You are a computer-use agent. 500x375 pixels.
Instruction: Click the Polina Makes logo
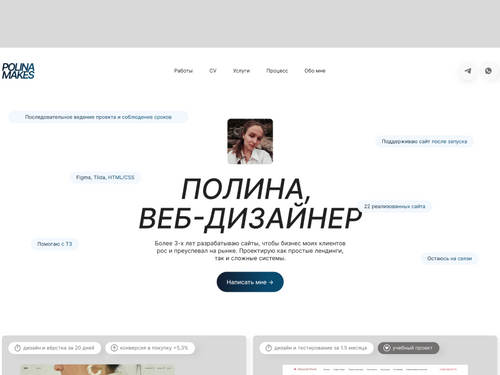pyautogui.click(x=18, y=71)
